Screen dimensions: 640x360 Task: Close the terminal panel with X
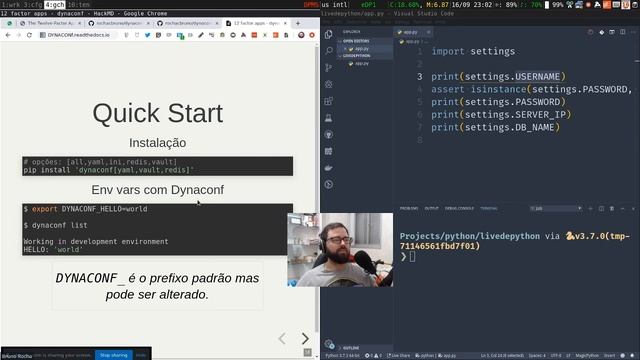tap(633, 209)
